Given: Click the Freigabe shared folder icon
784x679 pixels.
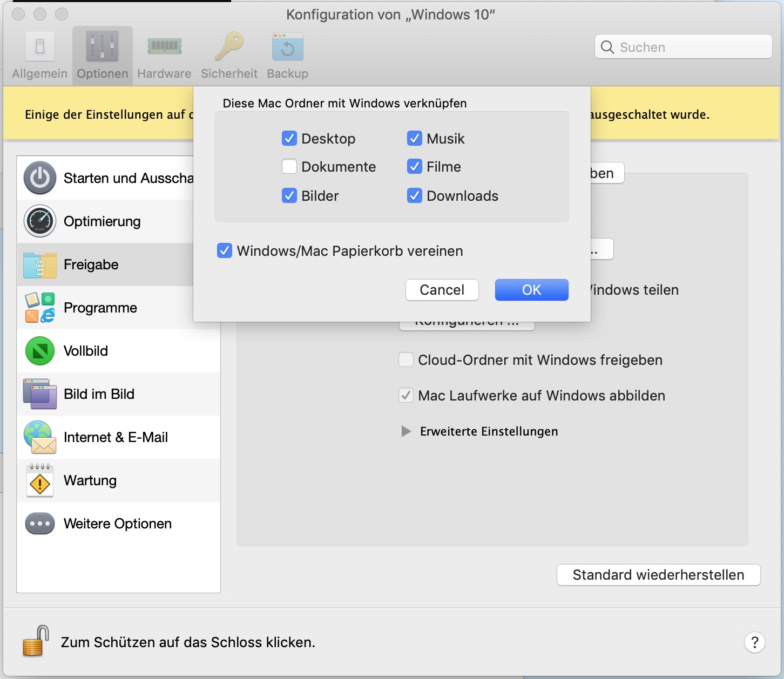Looking at the screenshot, I should tap(40, 264).
